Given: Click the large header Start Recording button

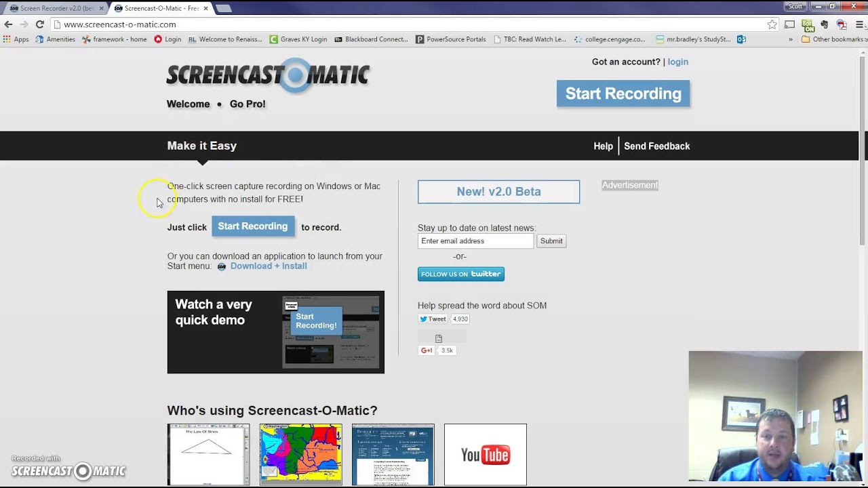Looking at the screenshot, I should [623, 94].
